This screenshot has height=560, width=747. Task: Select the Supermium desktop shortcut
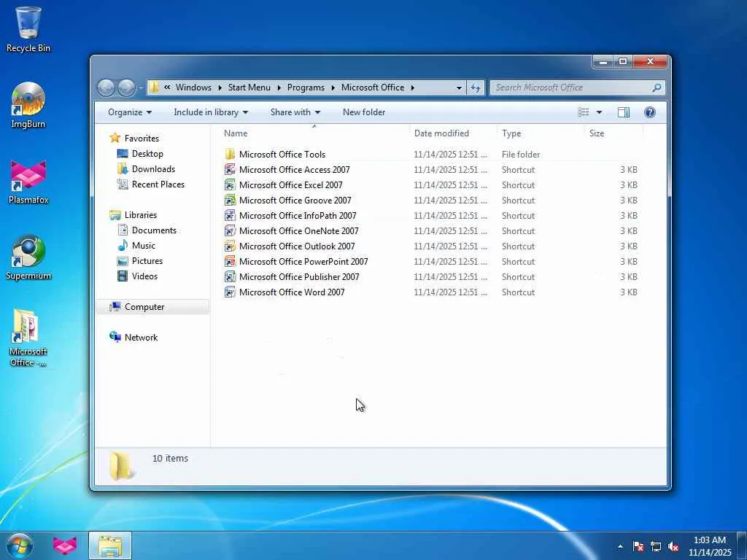[28, 257]
